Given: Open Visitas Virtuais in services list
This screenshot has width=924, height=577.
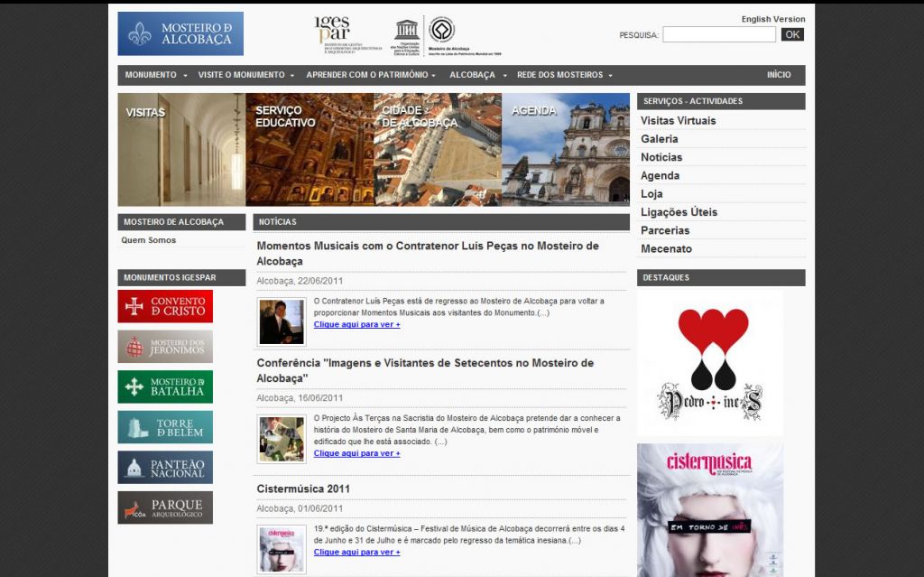Looking at the screenshot, I should point(679,121).
